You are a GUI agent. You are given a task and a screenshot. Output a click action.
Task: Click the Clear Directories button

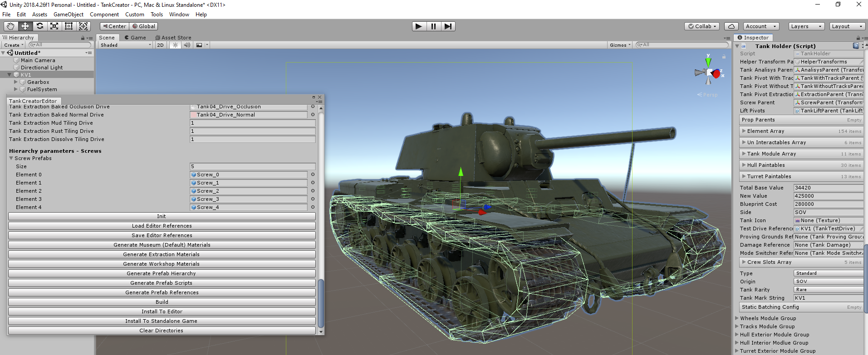click(x=162, y=331)
